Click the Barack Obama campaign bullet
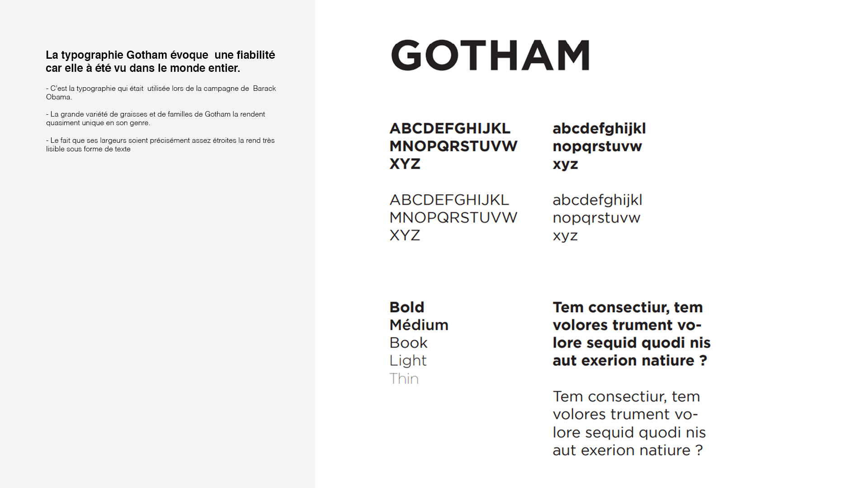The image size is (868, 488). (160, 93)
